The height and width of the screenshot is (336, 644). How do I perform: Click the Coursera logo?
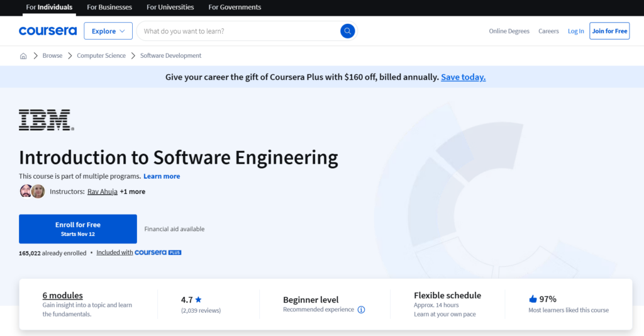(48, 31)
